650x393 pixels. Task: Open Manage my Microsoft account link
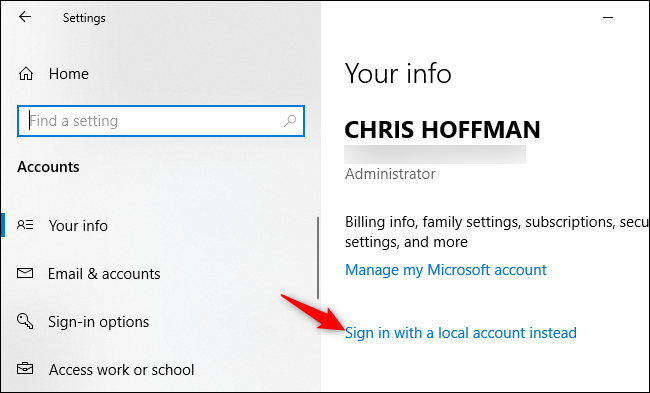click(x=446, y=270)
